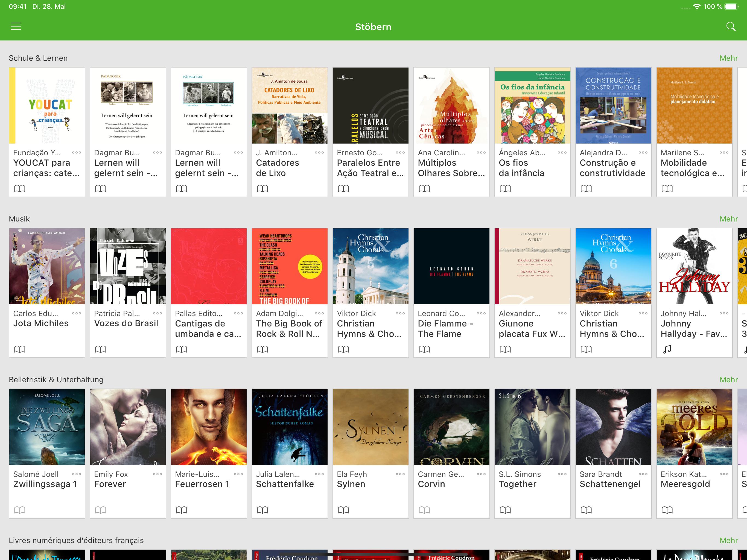
Task: Open more options for Paralelos Entre Ação Teatral
Action: [x=400, y=153]
